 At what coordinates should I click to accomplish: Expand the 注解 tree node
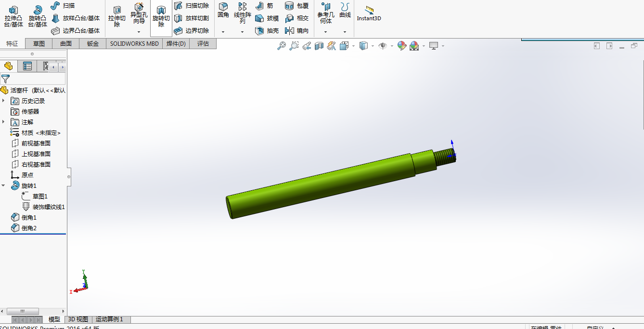point(3,122)
